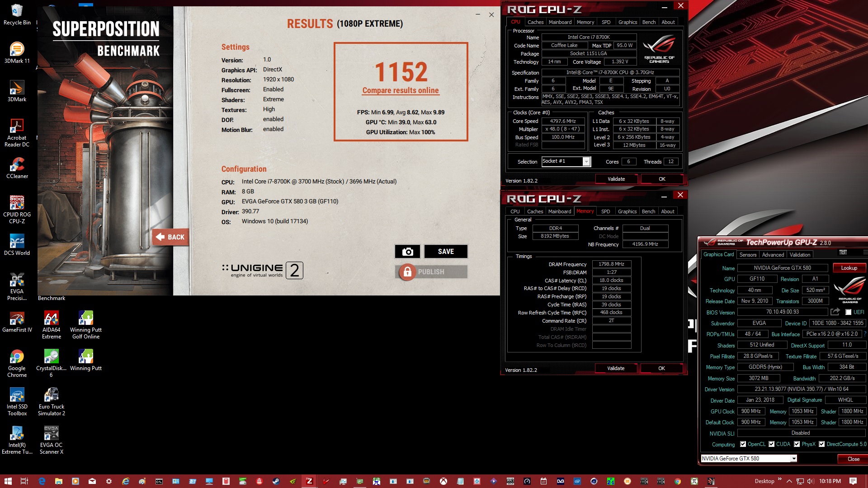
Task: Open the GameFirst IV desktop icon
Action: click(17, 322)
